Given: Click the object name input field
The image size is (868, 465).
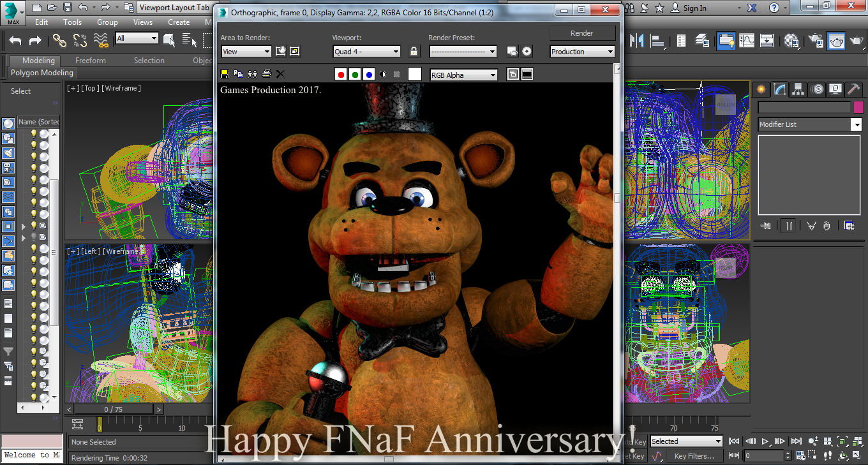Looking at the screenshot, I should pyautogui.click(x=804, y=107).
